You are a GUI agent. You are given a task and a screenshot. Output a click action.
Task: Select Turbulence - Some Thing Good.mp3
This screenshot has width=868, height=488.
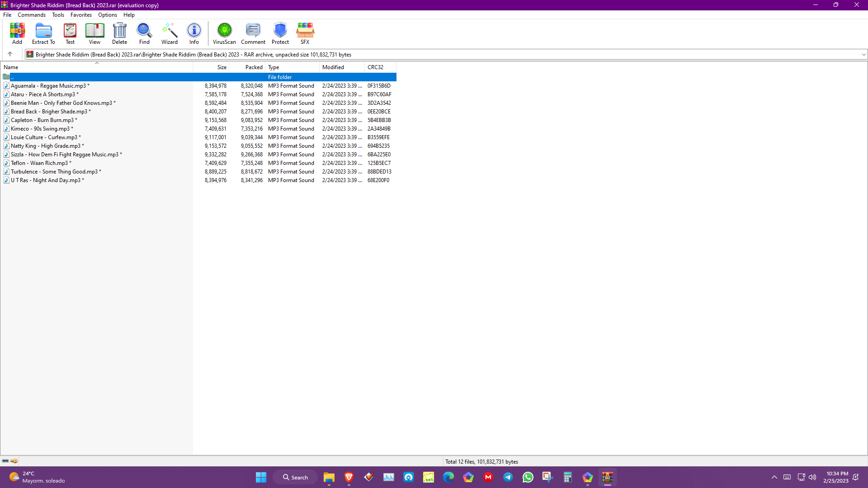pyautogui.click(x=199, y=172)
